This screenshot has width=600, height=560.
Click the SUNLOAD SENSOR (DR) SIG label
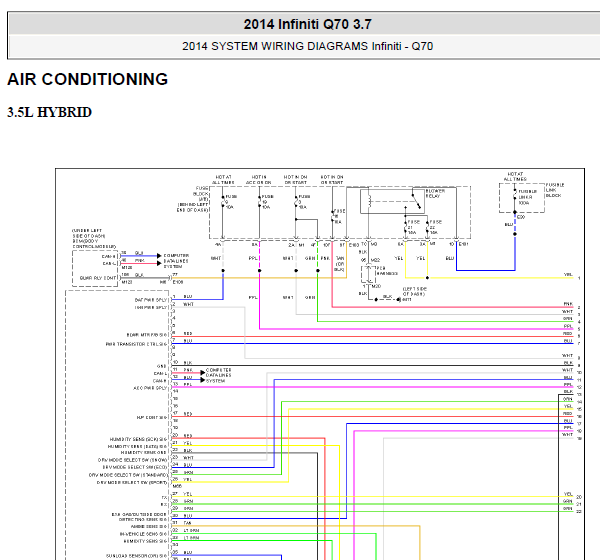click(137, 556)
